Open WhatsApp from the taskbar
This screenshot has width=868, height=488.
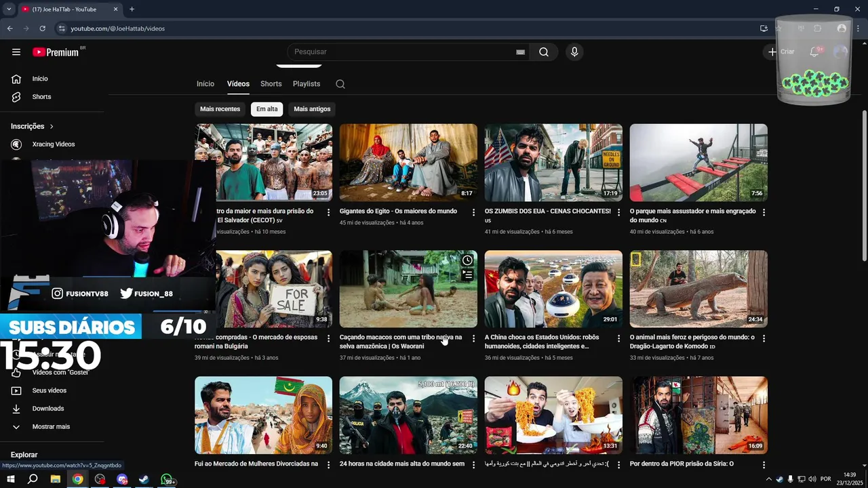167,479
